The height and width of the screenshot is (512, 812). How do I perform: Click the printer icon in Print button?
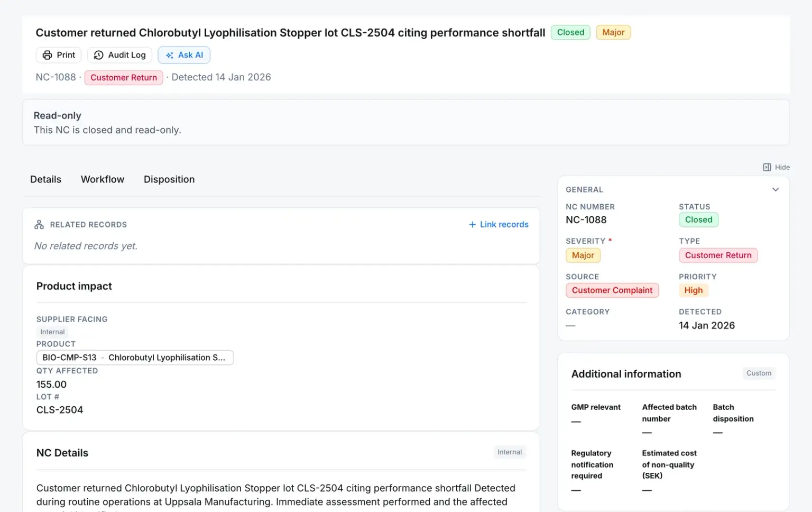click(48, 55)
